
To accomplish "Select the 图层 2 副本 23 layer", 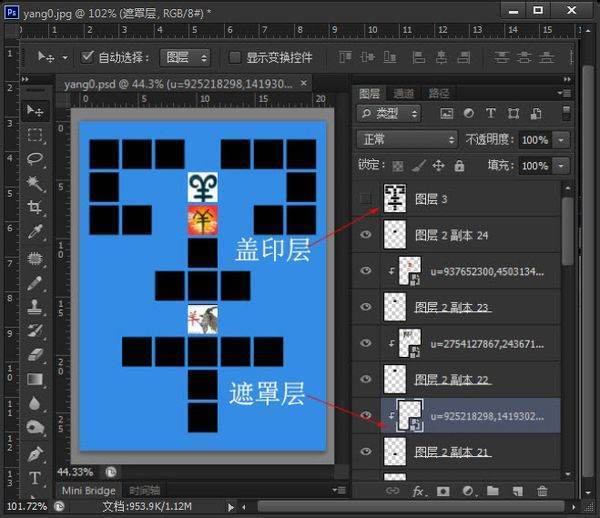I will point(450,307).
